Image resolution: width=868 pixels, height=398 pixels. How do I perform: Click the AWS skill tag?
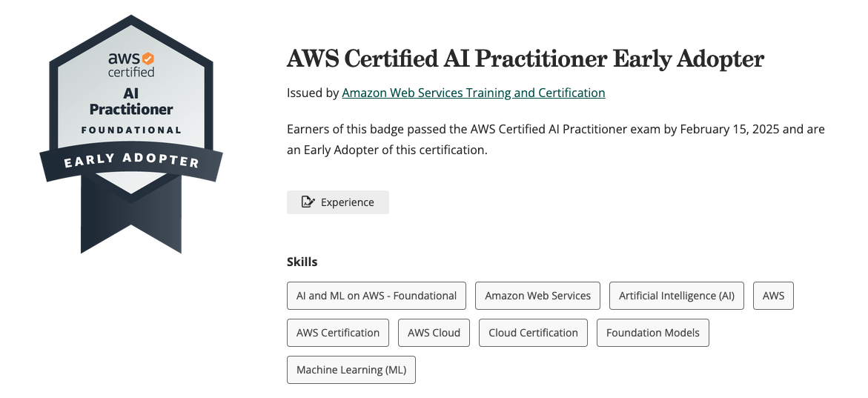coord(773,296)
